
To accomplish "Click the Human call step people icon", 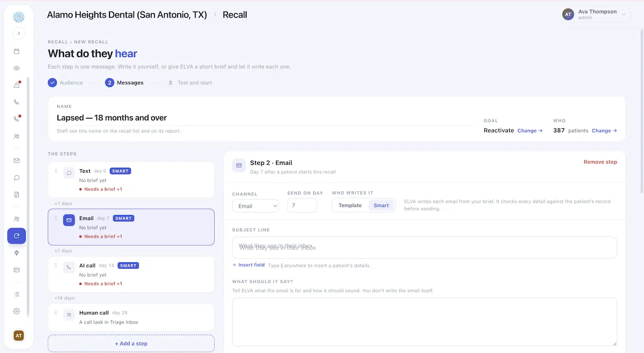I will [69, 315].
